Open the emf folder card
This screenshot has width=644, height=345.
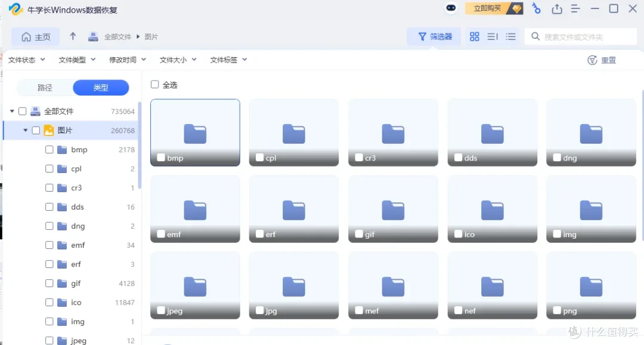[x=195, y=209]
